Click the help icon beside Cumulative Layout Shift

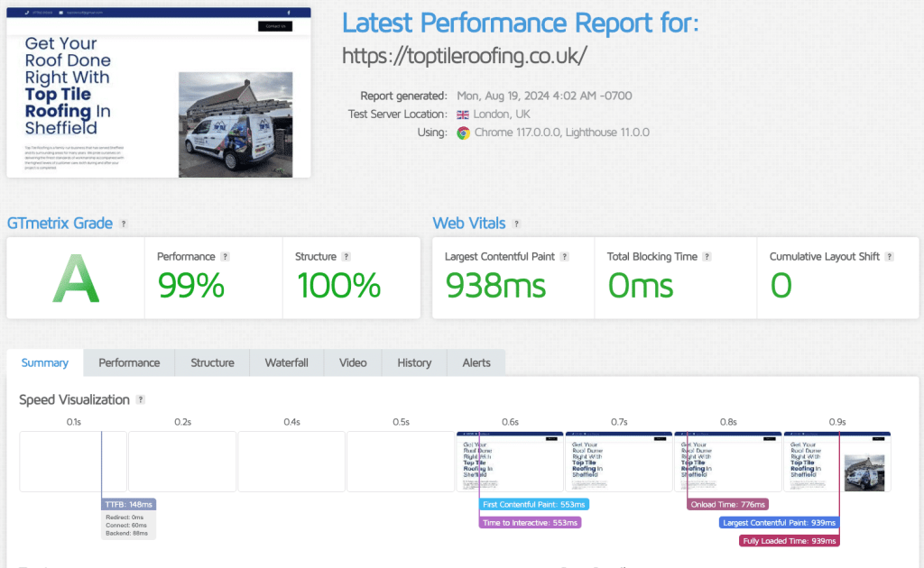(889, 257)
